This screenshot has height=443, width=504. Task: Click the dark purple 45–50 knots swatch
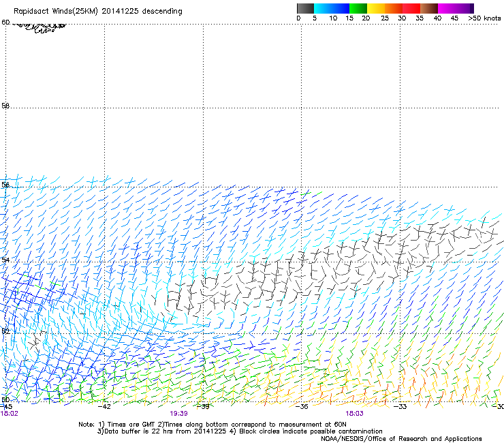[464, 8]
